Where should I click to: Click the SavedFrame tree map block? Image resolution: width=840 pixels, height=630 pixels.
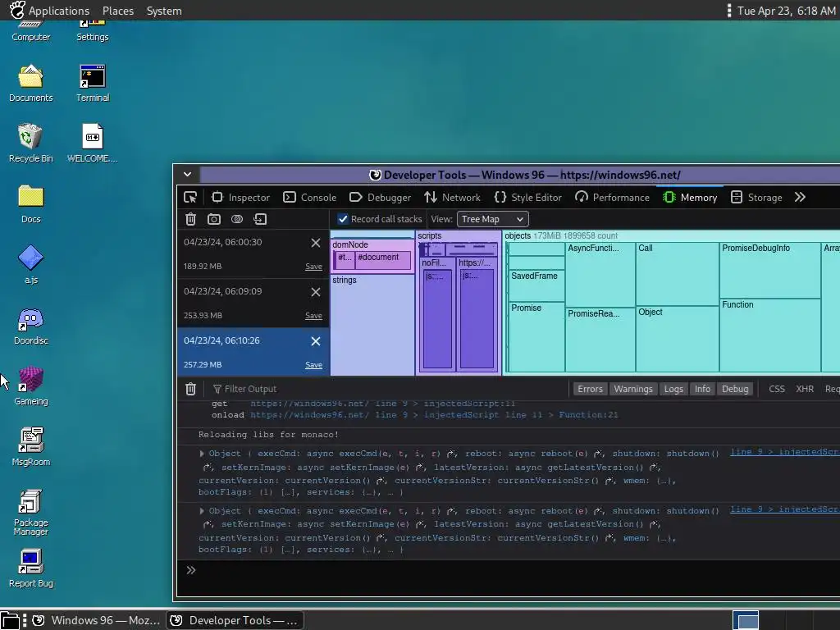(x=536, y=286)
